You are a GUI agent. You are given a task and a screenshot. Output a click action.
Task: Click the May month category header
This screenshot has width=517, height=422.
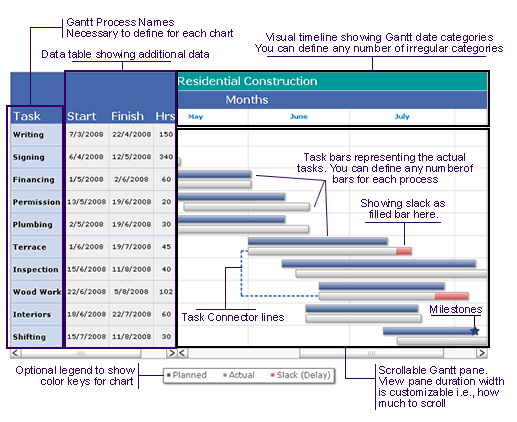click(x=195, y=117)
